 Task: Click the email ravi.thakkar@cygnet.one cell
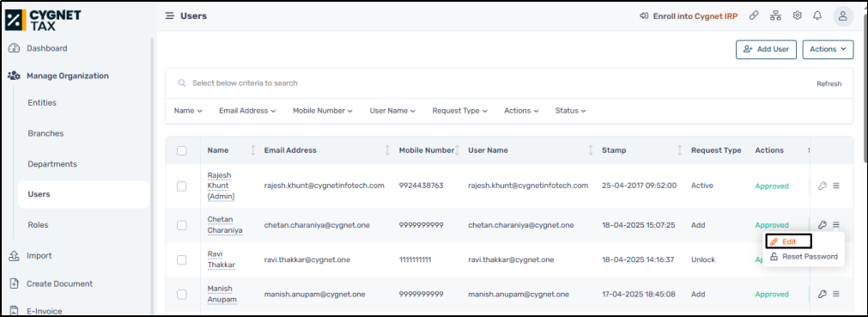coord(307,259)
